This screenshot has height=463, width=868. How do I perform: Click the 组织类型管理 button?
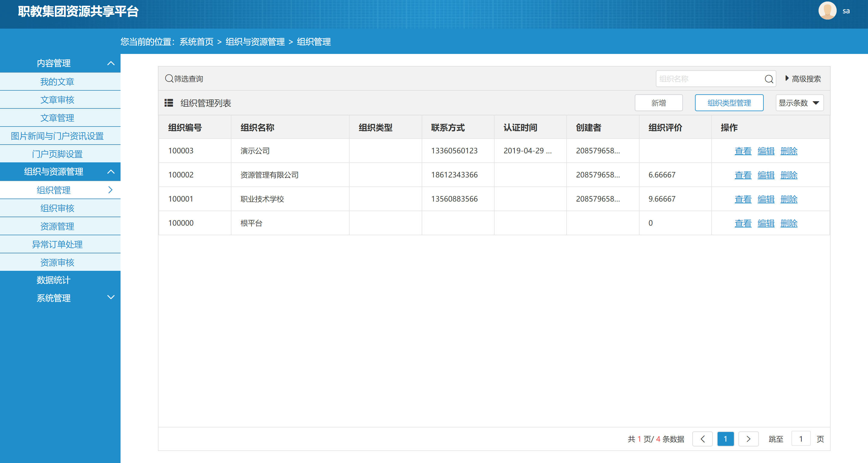[729, 103]
